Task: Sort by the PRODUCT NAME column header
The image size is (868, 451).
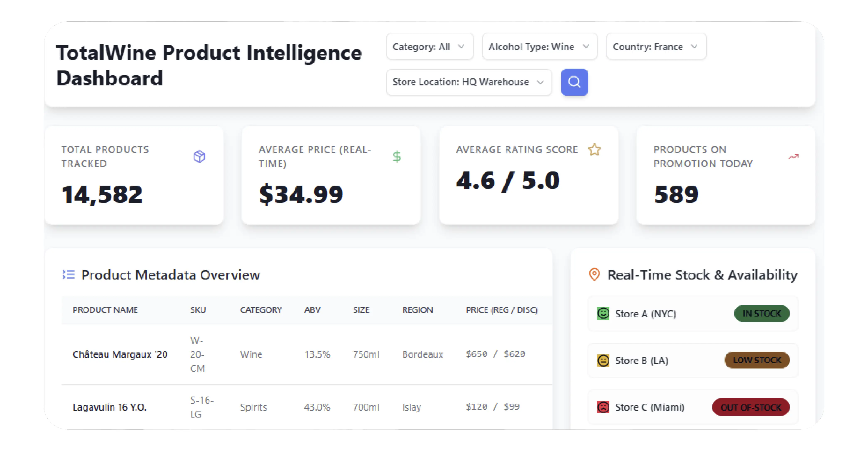Action: point(105,310)
